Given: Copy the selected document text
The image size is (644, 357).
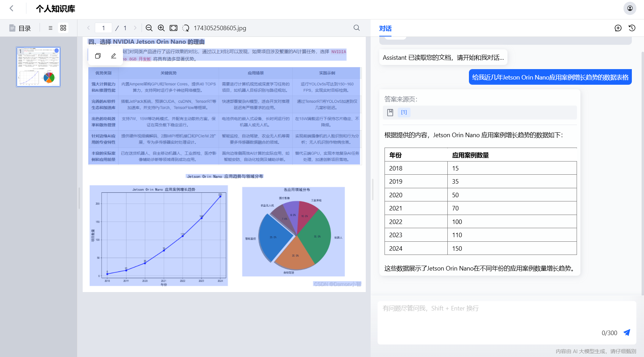Looking at the screenshot, I should click(98, 56).
